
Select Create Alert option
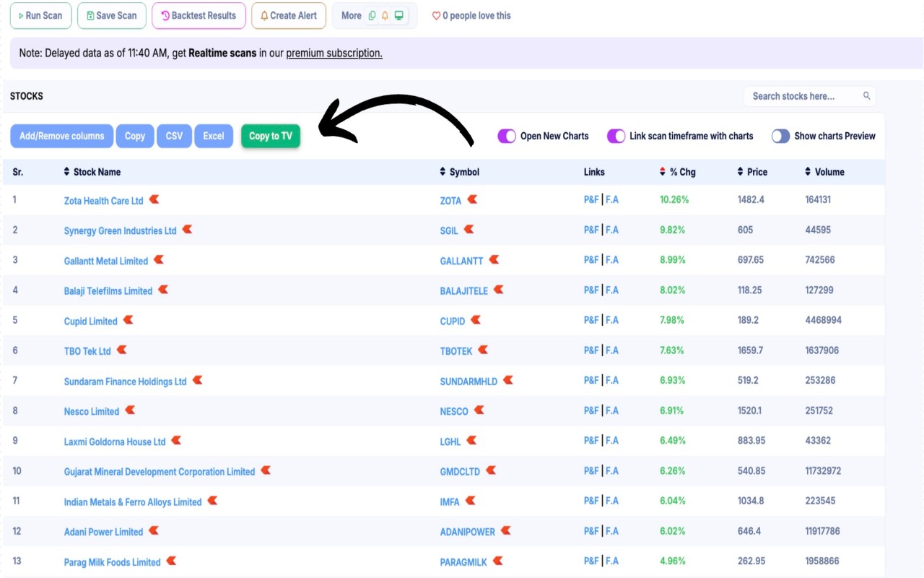[x=288, y=14]
